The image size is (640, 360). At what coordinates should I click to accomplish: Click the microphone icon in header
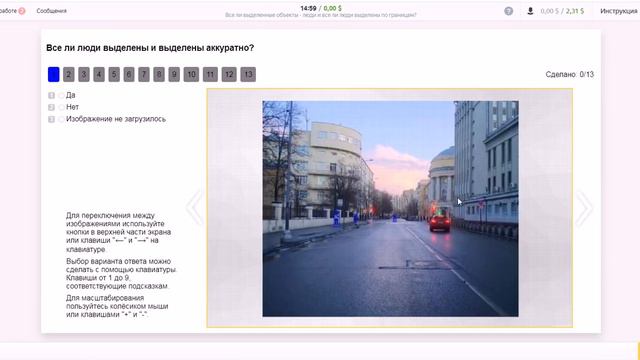(x=530, y=11)
